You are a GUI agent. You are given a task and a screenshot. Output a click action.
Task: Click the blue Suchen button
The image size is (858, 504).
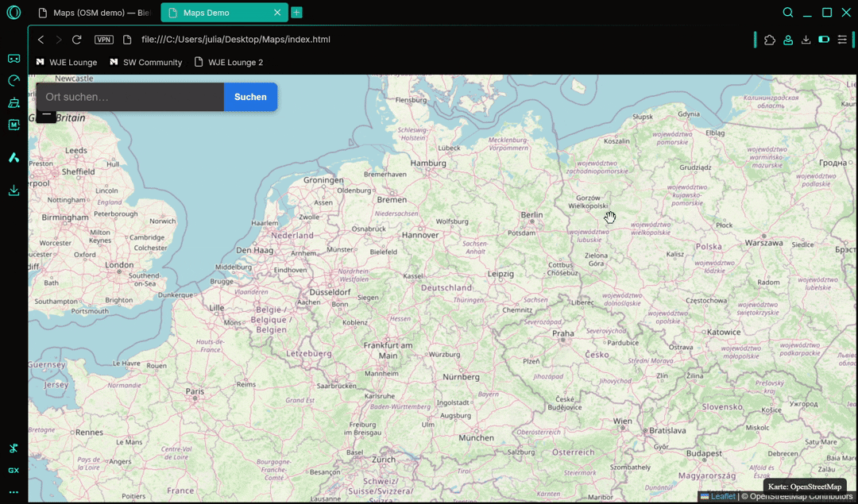tap(250, 97)
